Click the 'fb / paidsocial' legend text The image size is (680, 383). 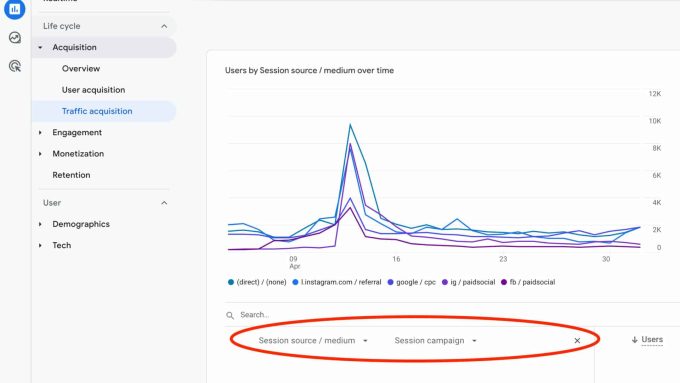click(x=532, y=282)
